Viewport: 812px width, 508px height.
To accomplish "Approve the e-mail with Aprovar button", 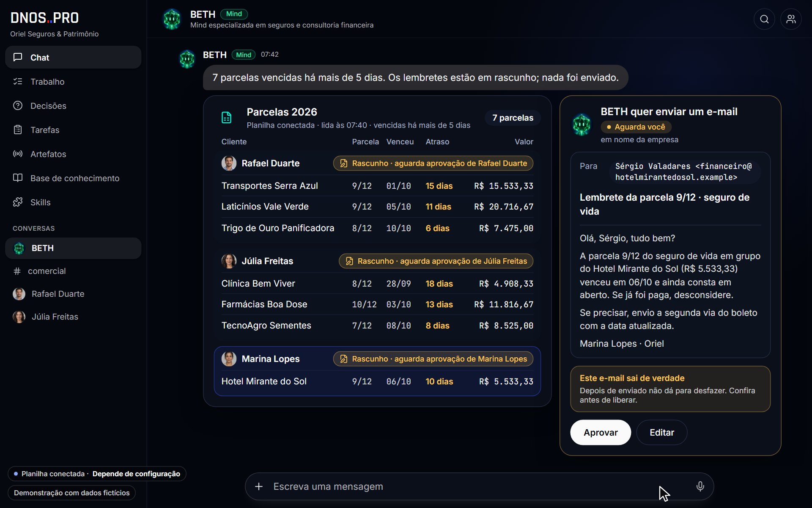I will click(601, 432).
